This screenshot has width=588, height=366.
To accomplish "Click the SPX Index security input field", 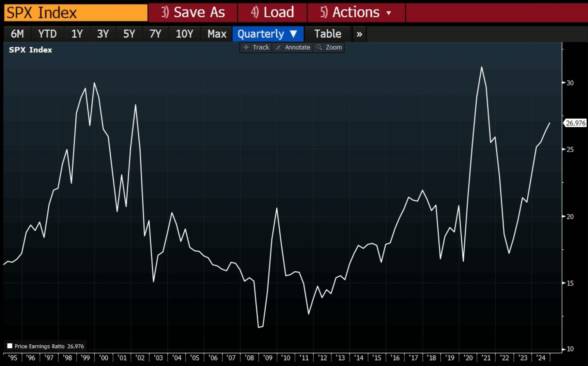I will [x=76, y=12].
